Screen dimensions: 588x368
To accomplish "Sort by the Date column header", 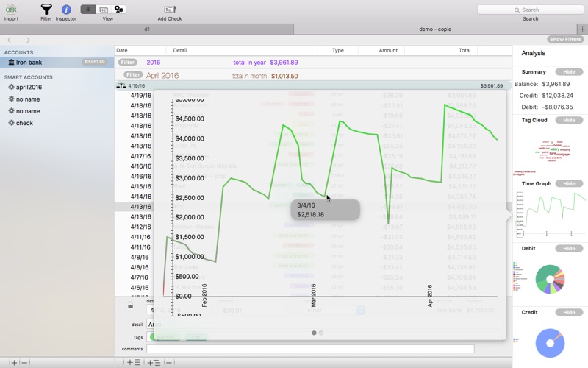I will [122, 50].
